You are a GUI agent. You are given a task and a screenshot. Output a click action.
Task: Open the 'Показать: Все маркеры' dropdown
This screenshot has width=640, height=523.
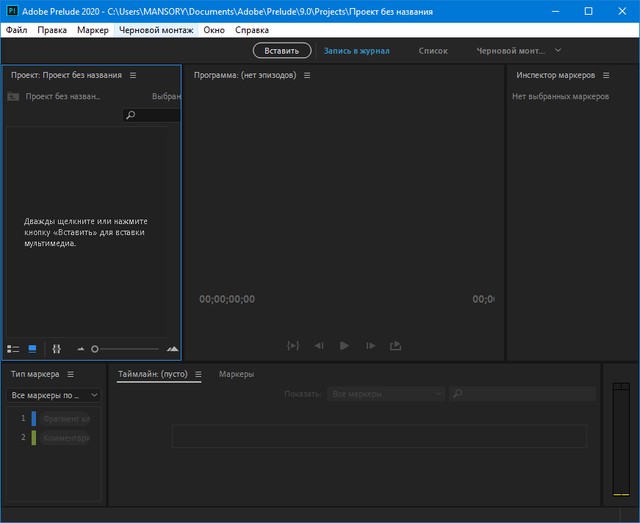pos(385,394)
